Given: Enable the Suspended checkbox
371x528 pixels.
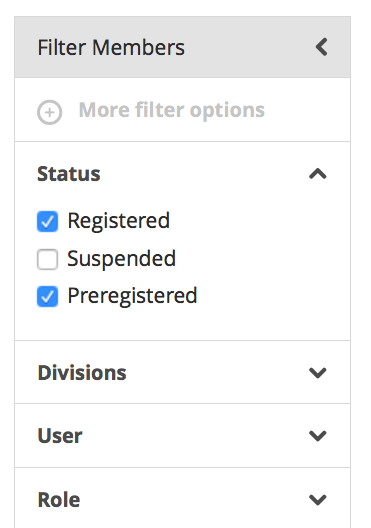Looking at the screenshot, I should tap(47, 259).
